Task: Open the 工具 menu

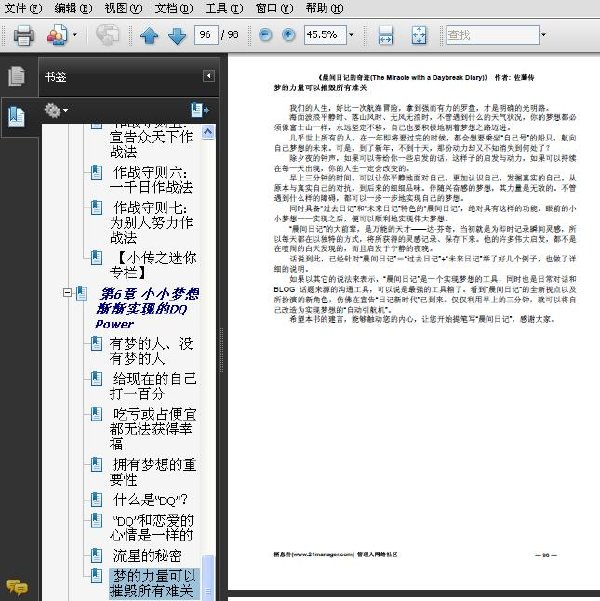Action: 224,8
